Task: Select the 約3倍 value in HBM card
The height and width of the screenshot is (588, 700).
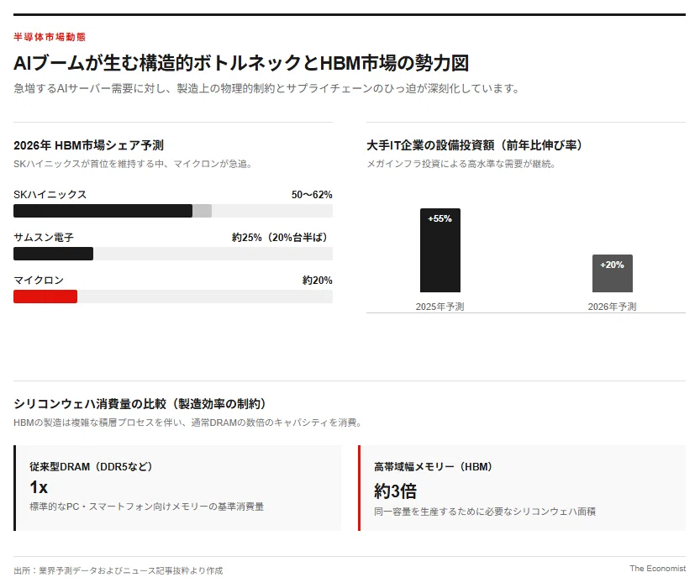Action: 396,491
